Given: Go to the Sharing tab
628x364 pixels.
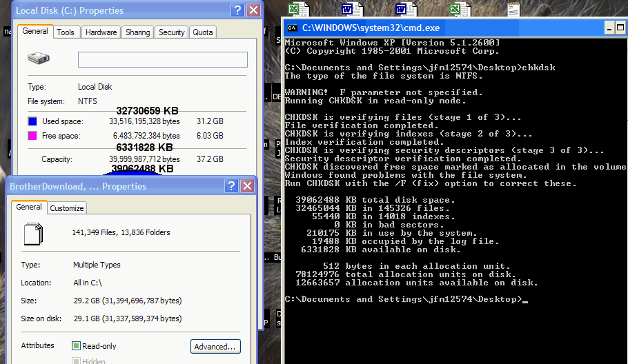Looking at the screenshot, I should (137, 32).
